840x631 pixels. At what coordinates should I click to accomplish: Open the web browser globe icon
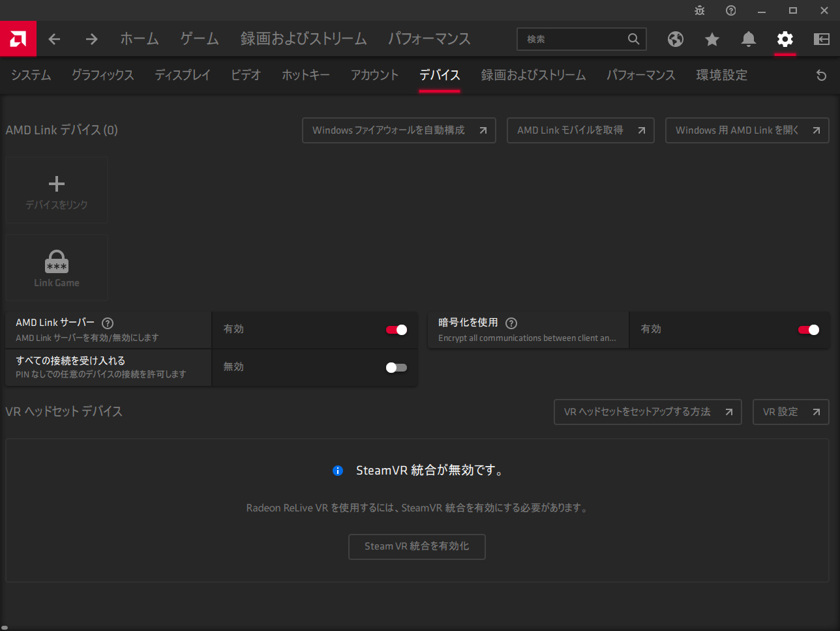pyautogui.click(x=676, y=39)
